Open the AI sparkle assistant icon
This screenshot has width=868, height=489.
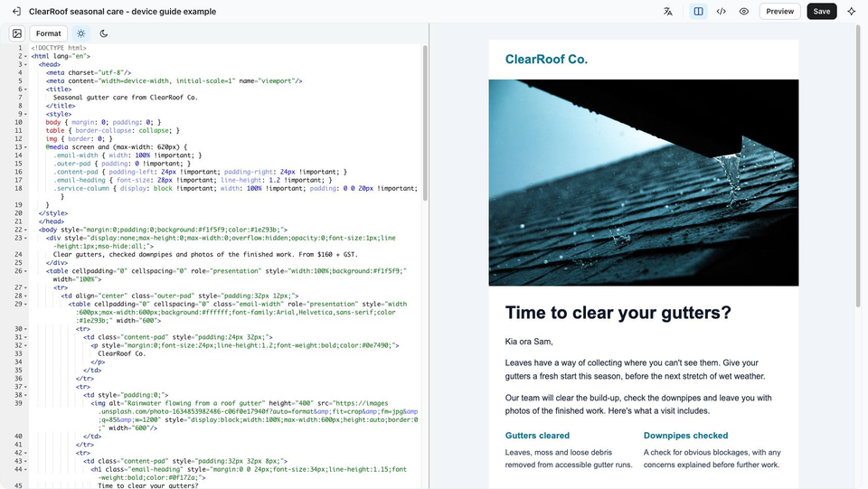852,11
